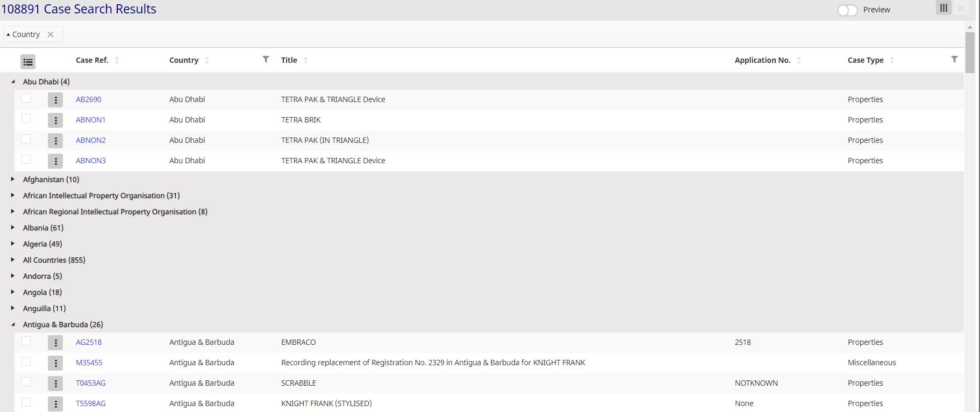Select the checkbox for case ABNON1

click(x=26, y=119)
